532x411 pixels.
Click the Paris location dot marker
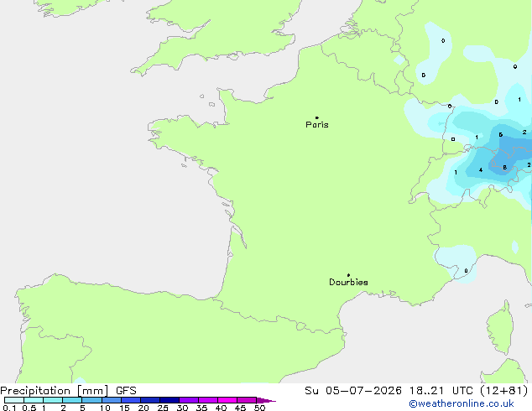(317, 117)
